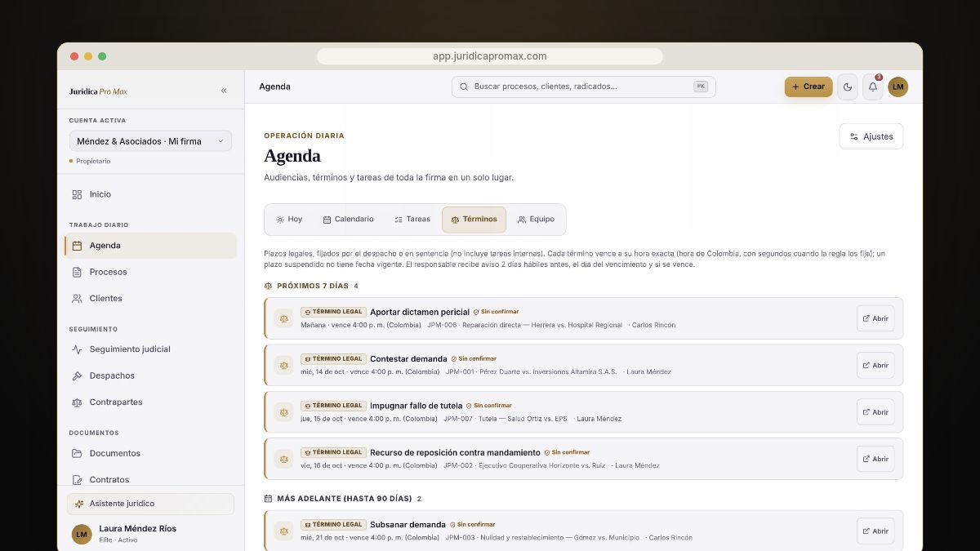The width and height of the screenshot is (980, 551).
Task: Click the Inicio grid icon
Action: (77, 194)
